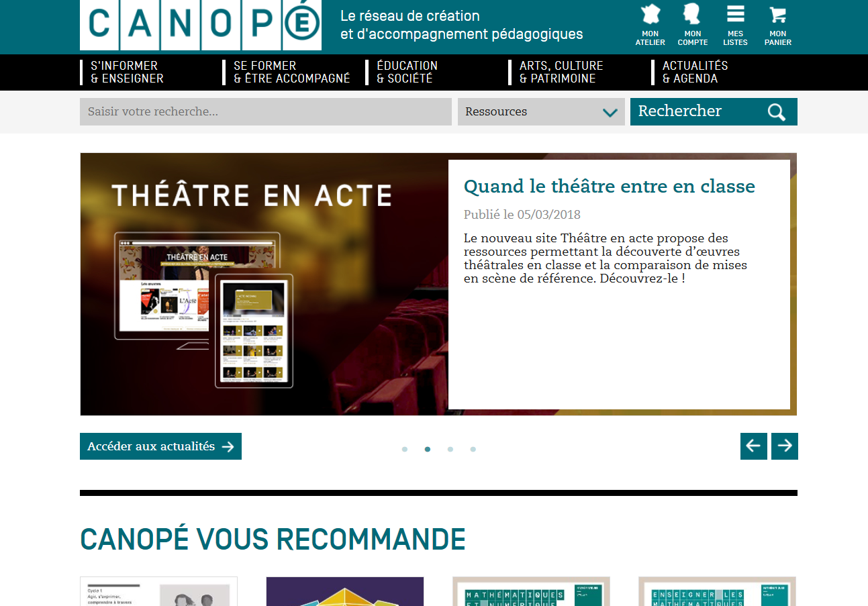
Task: Open Mathématiques et numérique resource thumbnail
Action: pos(531,591)
